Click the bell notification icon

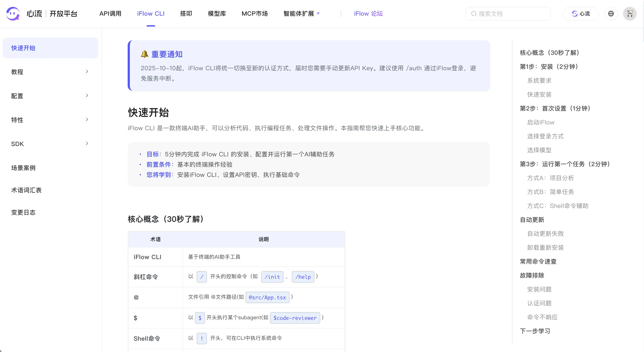[144, 54]
